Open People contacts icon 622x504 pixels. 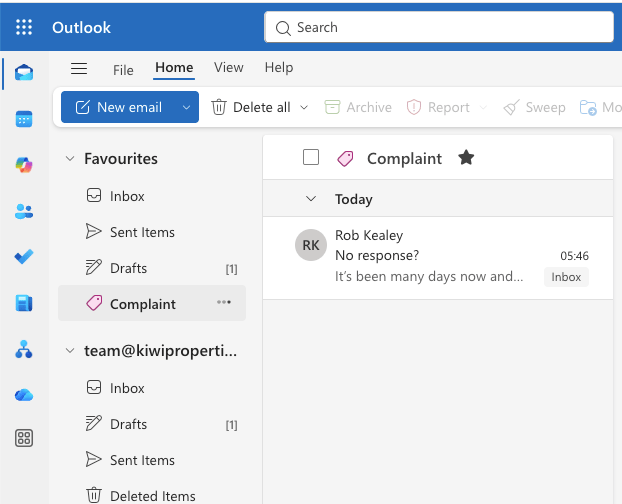point(24,211)
